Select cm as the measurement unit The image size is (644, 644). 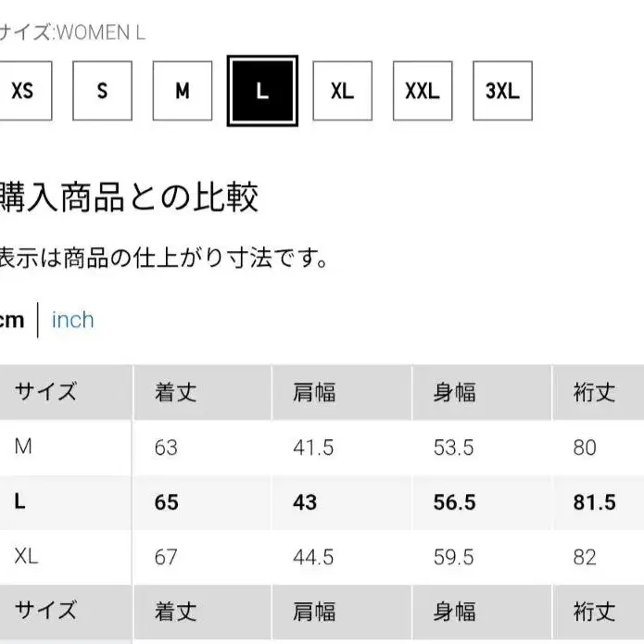pyautogui.click(x=12, y=321)
